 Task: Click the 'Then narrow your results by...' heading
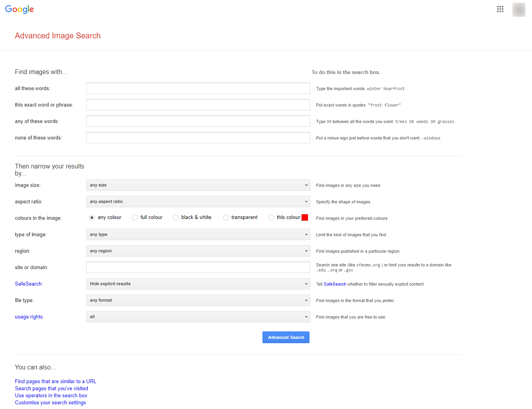tap(49, 170)
